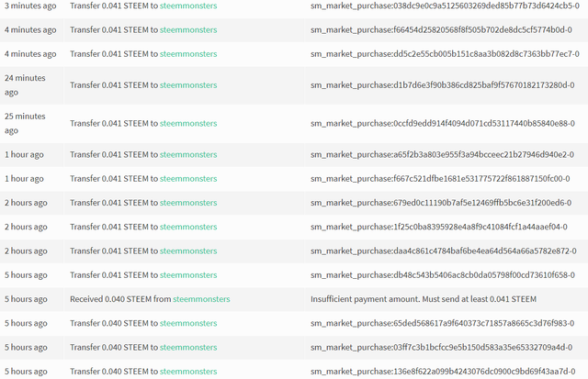This screenshot has height=379, width=588.
Task: Open steemmonsters link in row with memo 136e8f6
Action: (x=188, y=371)
